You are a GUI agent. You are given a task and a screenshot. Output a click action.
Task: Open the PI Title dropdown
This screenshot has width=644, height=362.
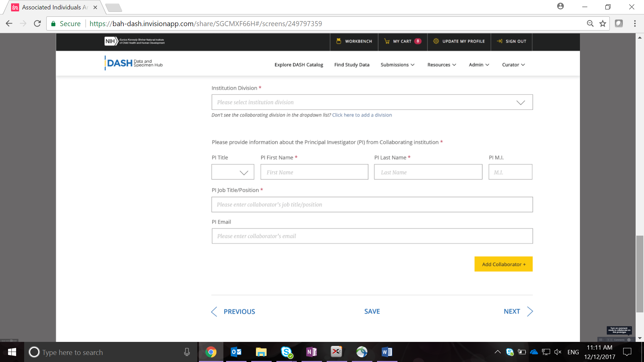[x=233, y=172]
